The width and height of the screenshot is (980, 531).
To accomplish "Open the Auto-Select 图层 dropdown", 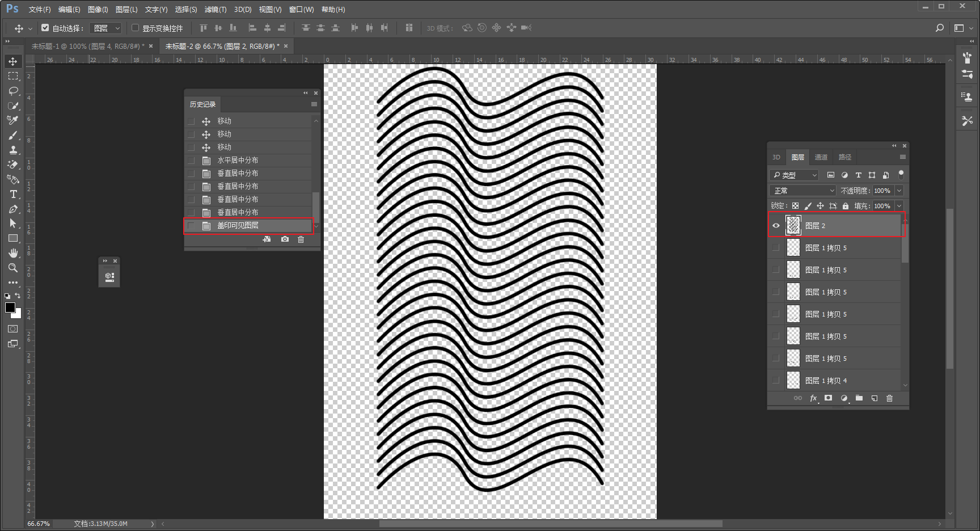I will click(107, 28).
